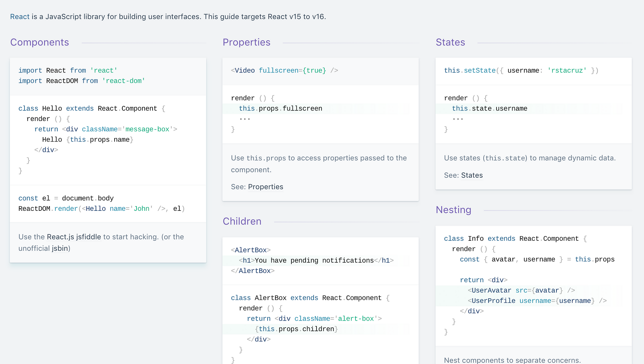
Task: Click the line "import ReactDOM from 'react-dom'"
Action: [82, 81]
